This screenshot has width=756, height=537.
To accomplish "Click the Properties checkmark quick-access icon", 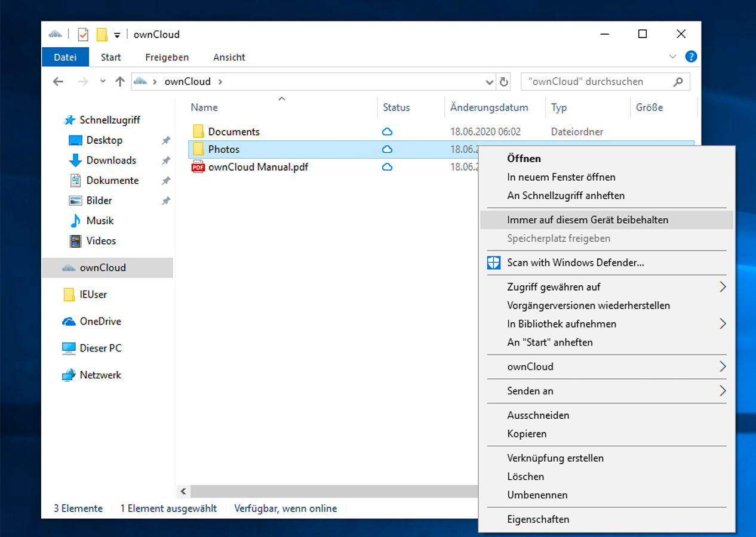I will pos(83,35).
